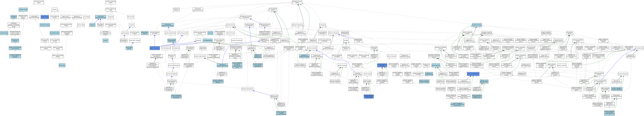Select 'positive regulation of muscle cell differentiation'
The width and height of the screenshot is (644, 116).
click(258, 65)
